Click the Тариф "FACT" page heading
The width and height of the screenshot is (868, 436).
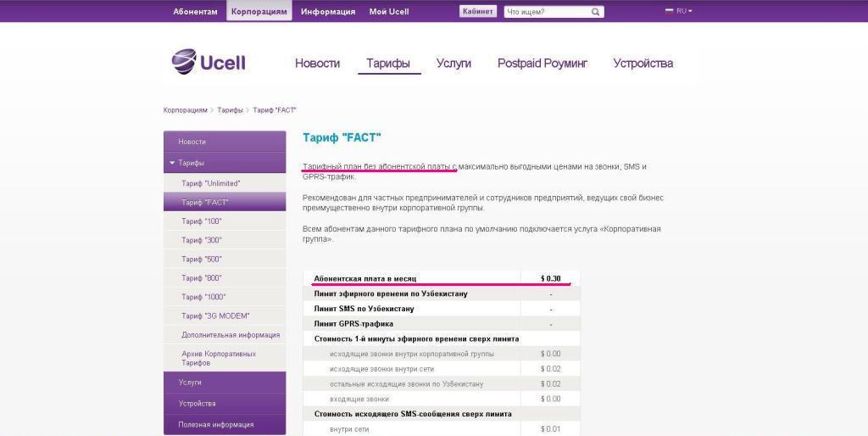point(342,137)
